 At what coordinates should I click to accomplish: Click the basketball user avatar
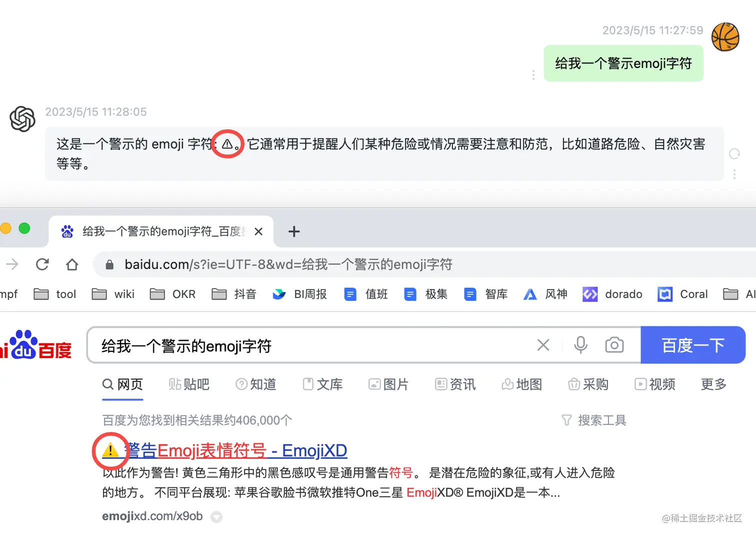(725, 37)
